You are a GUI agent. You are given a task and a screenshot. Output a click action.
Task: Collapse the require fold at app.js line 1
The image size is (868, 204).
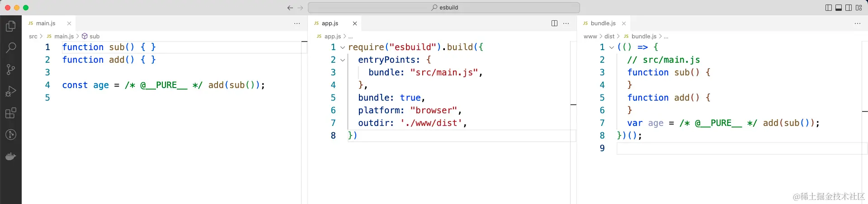coord(343,47)
